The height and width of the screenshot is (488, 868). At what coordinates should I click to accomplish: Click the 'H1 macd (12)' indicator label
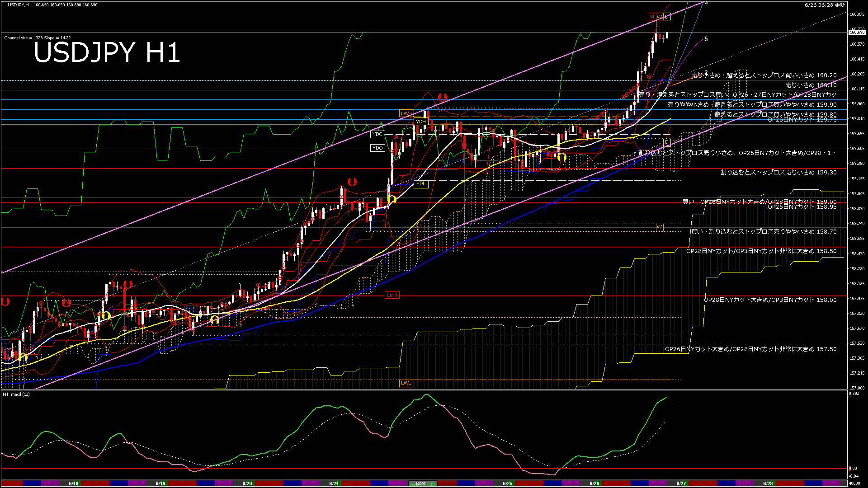pyautogui.click(x=16, y=394)
